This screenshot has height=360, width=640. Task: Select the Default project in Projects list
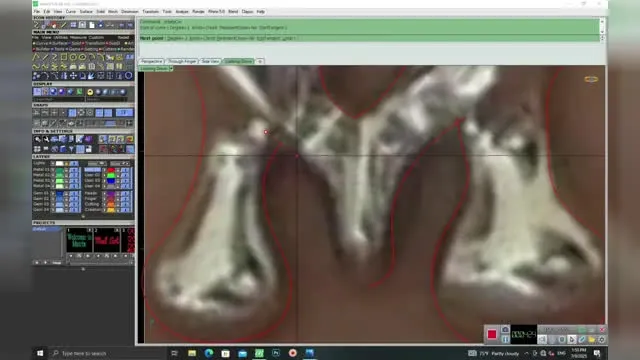[47, 229]
